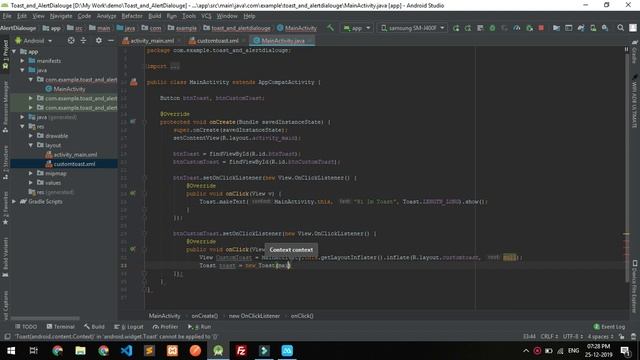
Task: Click the code analysis pause icon atop scrollbar
Action: tap(627, 49)
